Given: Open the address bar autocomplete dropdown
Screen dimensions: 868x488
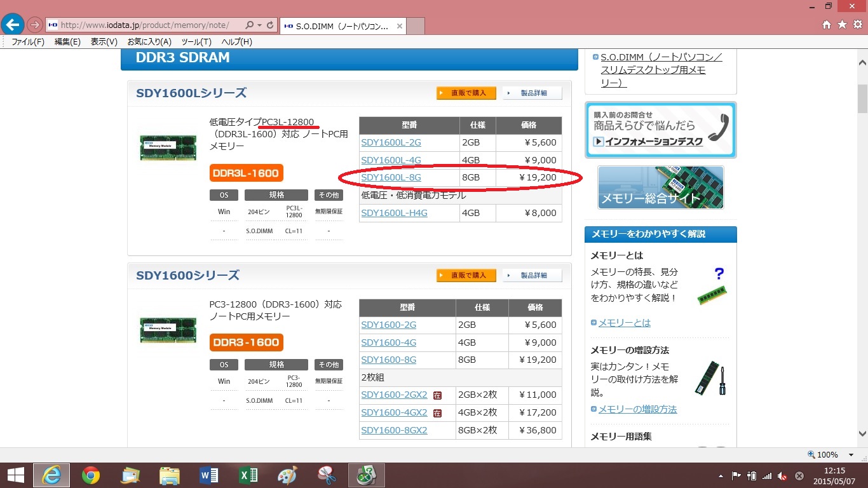Looking at the screenshot, I should click(x=259, y=25).
